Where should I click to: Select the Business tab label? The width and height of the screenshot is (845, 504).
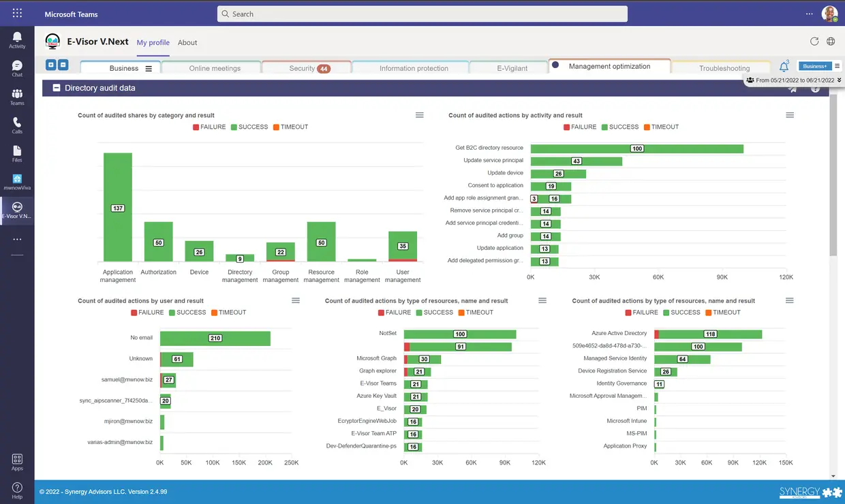[x=124, y=68]
